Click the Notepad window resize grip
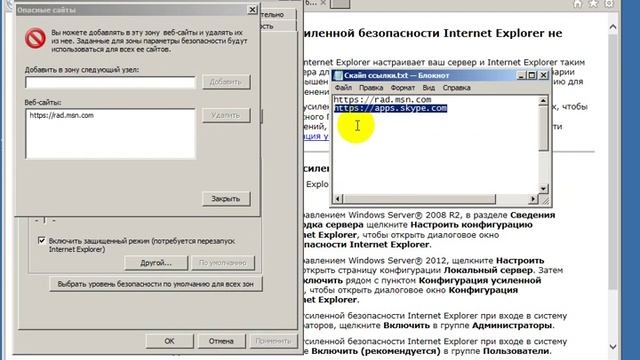Screen dimensions: 640x360 click(x=545, y=200)
